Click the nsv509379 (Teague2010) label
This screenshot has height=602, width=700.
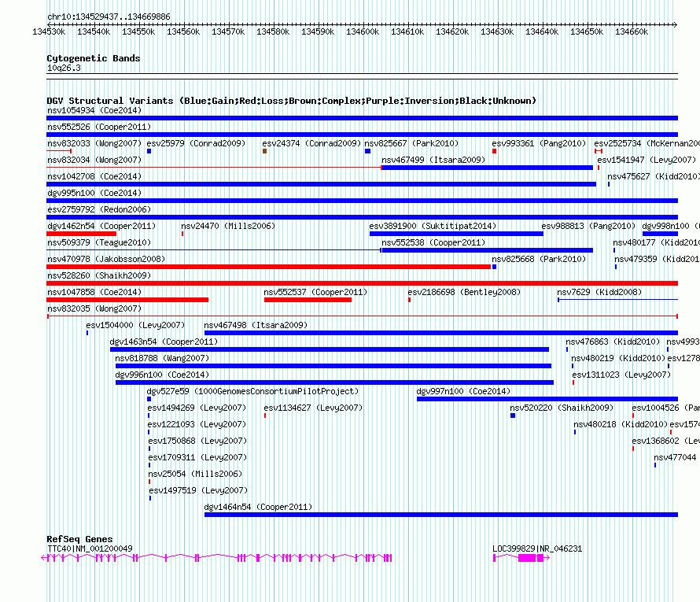pos(99,242)
